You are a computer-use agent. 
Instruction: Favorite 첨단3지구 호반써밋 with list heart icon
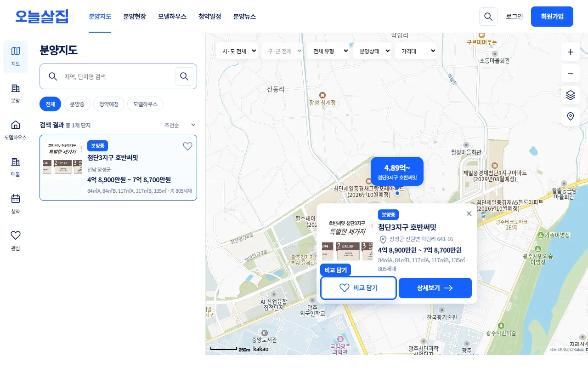[x=187, y=146]
